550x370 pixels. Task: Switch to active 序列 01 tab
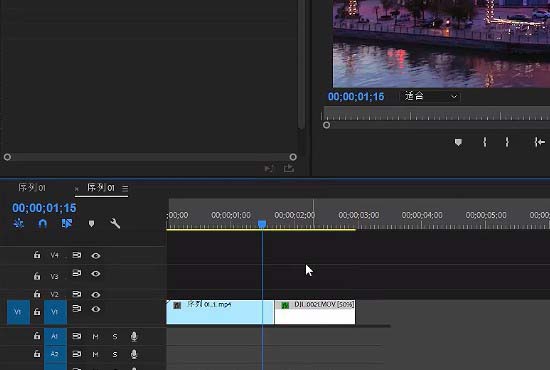coord(101,188)
